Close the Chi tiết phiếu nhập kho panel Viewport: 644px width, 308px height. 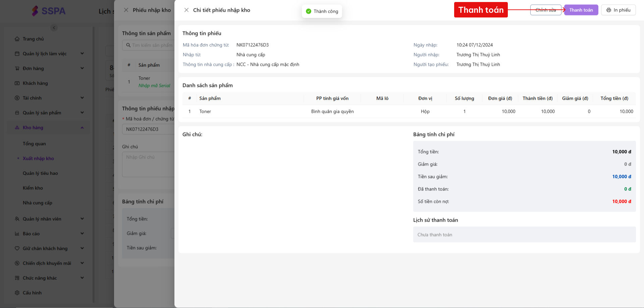tap(186, 10)
